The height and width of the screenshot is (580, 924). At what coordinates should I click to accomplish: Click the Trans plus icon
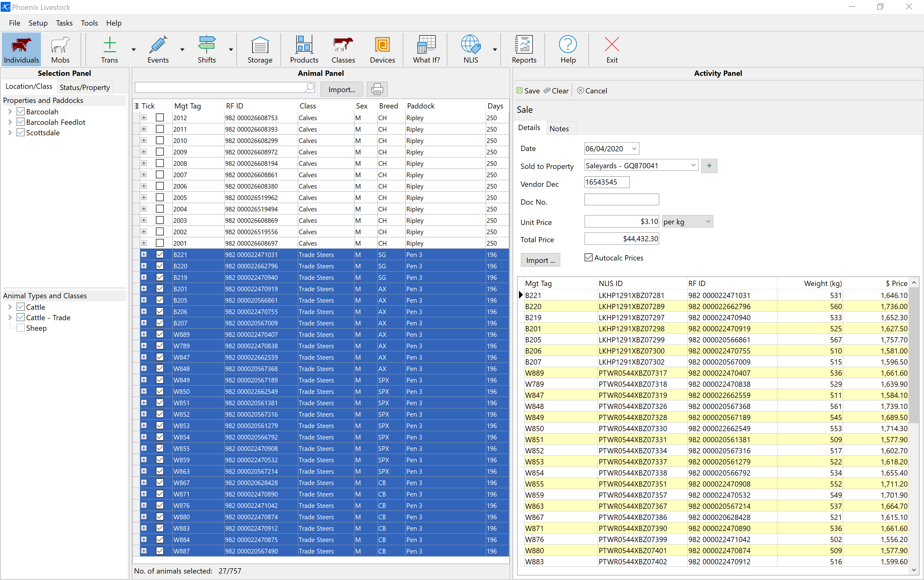click(x=109, y=49)
